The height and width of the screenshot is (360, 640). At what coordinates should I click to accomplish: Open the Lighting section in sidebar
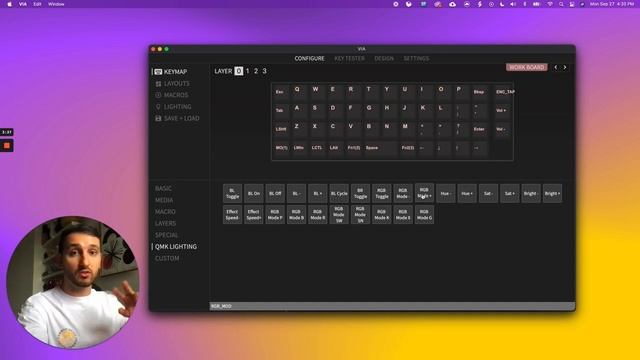(x=173, y=107)
